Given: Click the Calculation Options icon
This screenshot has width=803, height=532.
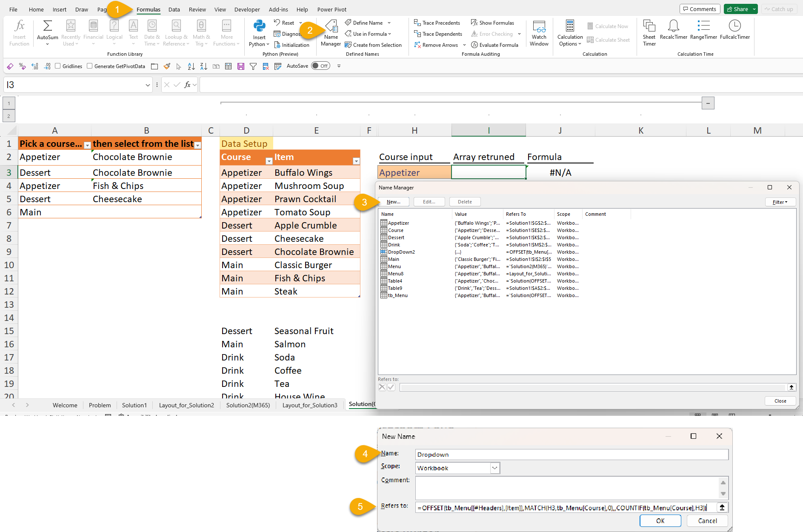Looking at the screenshot, I should click(x=570, y=26).
